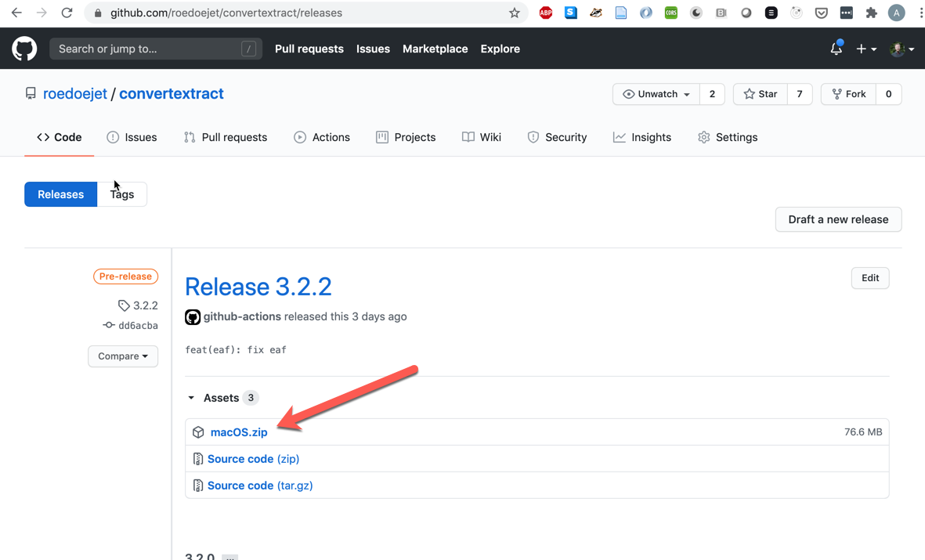
Task: Open the Security tab
Action: coord(557,137)
